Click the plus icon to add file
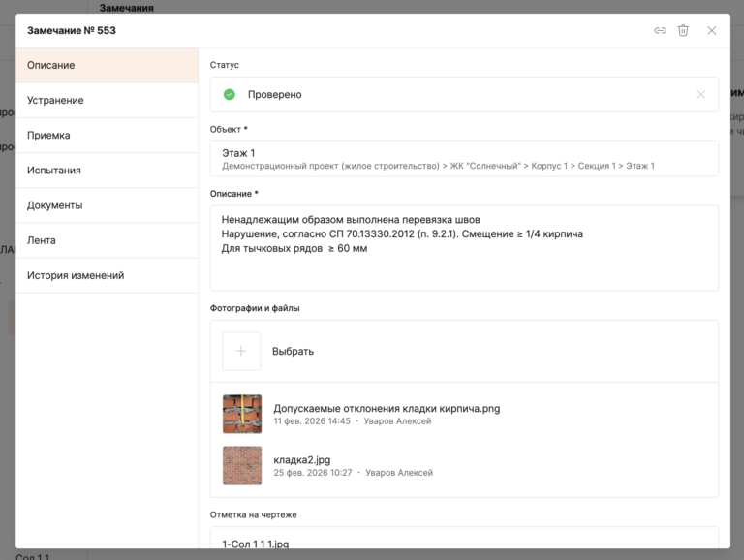This screenshot has height=560, width=744. click(241, 351)
